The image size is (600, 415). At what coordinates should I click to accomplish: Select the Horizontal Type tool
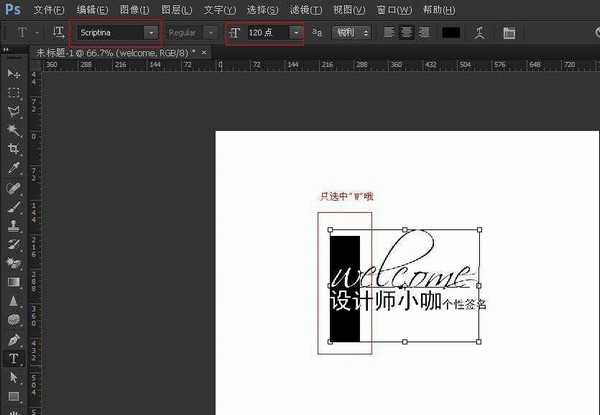(14, 358)
